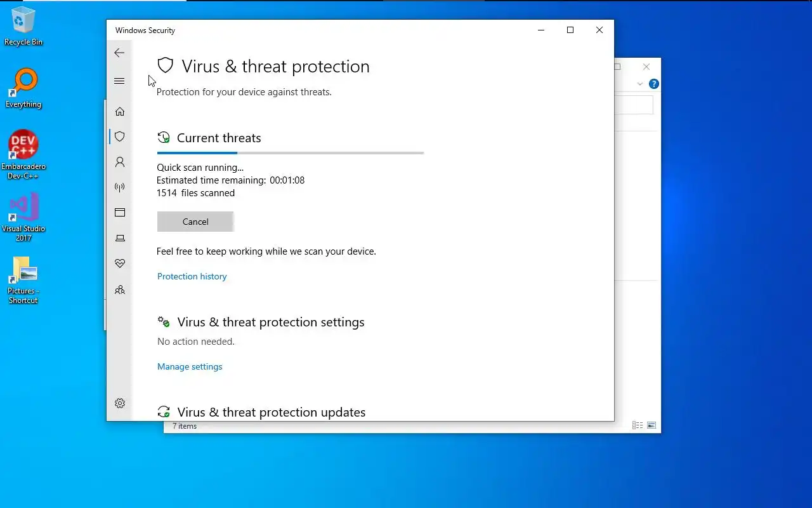
Task: Click 'Quick scan running...' status text
Action: pos(200,168)
